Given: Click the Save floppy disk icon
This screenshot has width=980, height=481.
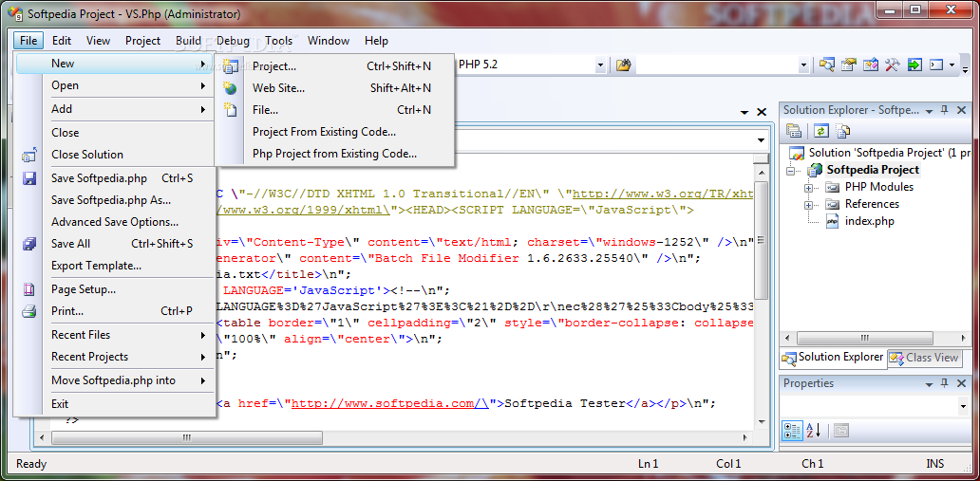Looking at the screenshot, I should 28,178.
